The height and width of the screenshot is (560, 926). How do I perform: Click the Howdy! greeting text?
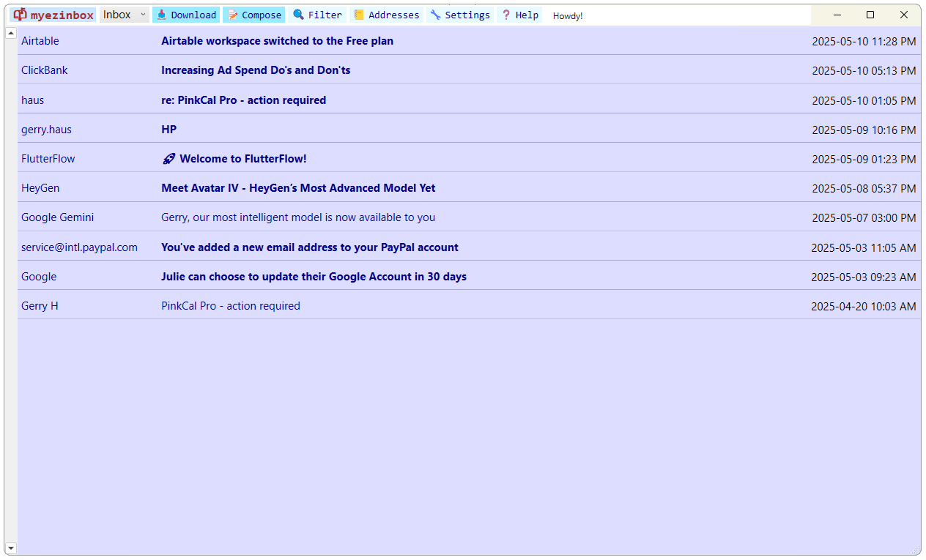pos(567,15)
